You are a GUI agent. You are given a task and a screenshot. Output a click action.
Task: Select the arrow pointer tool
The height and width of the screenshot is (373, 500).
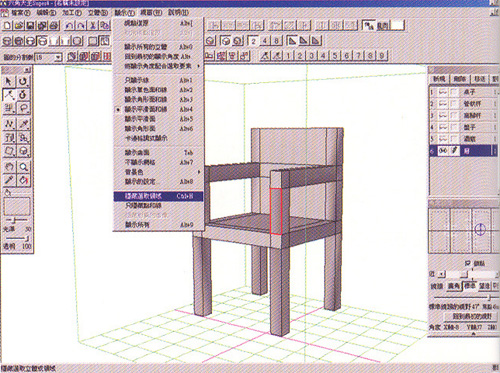[x=9, y=81]
